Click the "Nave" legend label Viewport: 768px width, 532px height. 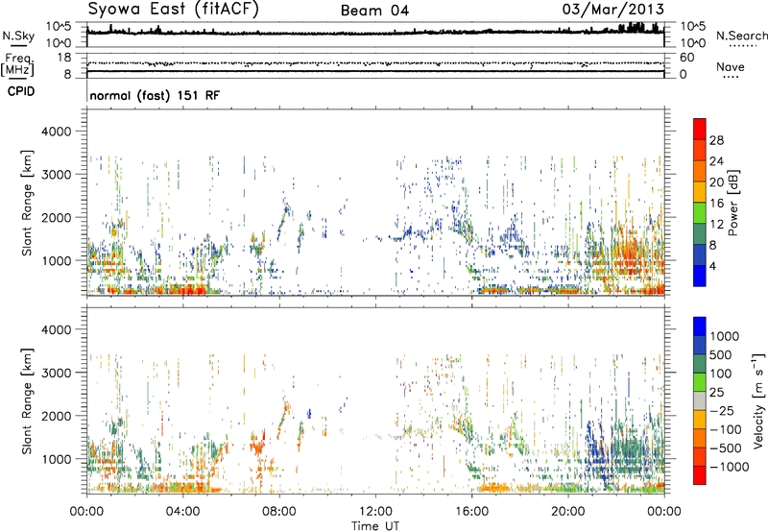(x=731, y=67)
